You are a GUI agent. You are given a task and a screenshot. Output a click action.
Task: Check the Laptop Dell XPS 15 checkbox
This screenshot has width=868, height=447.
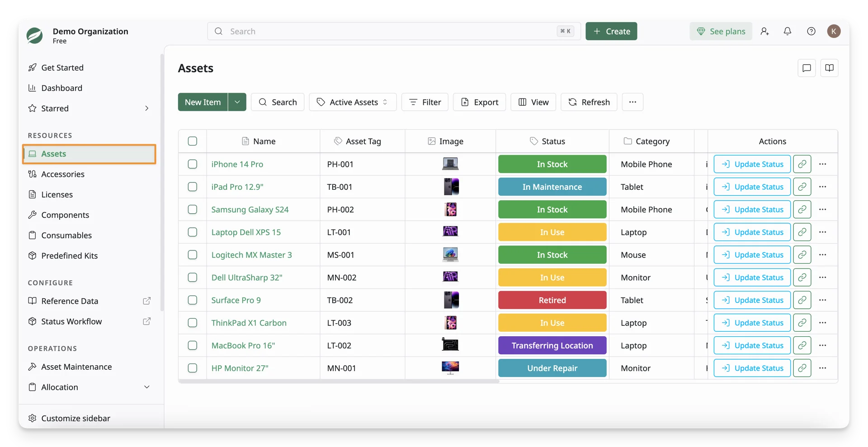coord(193,232)
